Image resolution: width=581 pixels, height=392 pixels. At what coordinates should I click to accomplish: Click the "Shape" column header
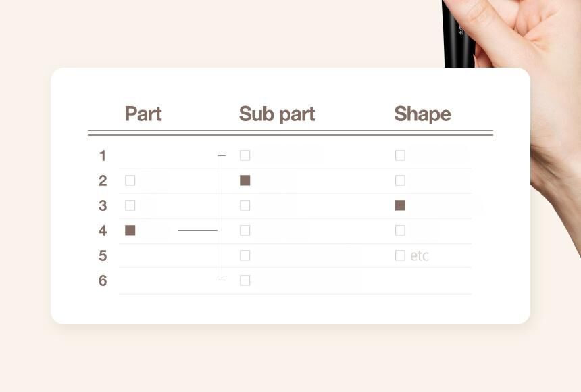422,114
